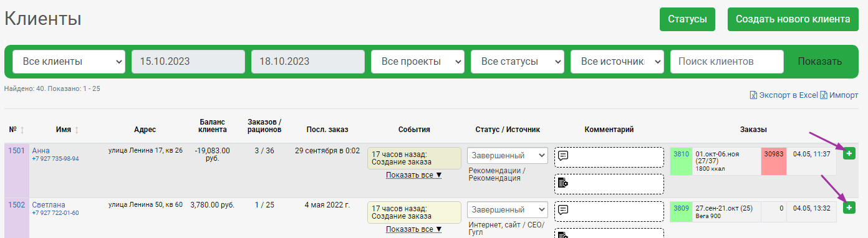The height and width of the screenshot is (238, 868).
Task: Click the Статусы button
Action: coord(687,19)
